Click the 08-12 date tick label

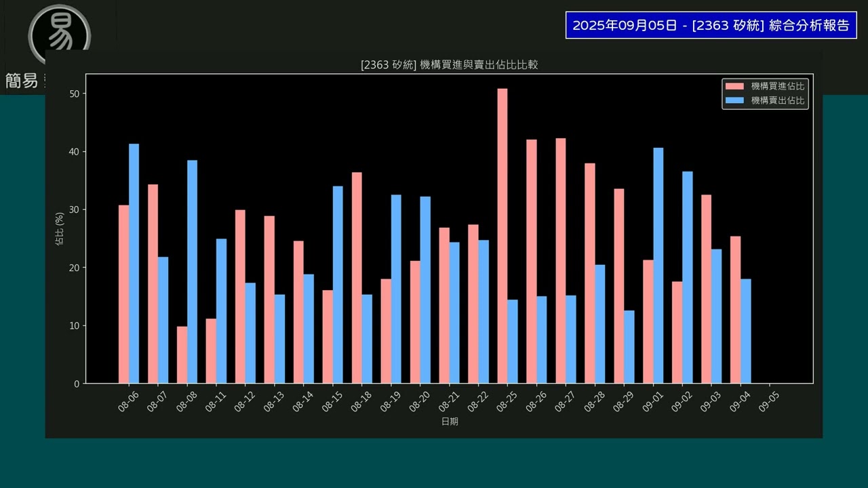coord(245,401)
